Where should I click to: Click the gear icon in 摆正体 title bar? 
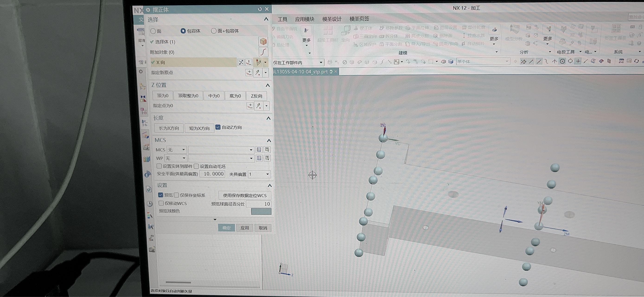point(148,10)
